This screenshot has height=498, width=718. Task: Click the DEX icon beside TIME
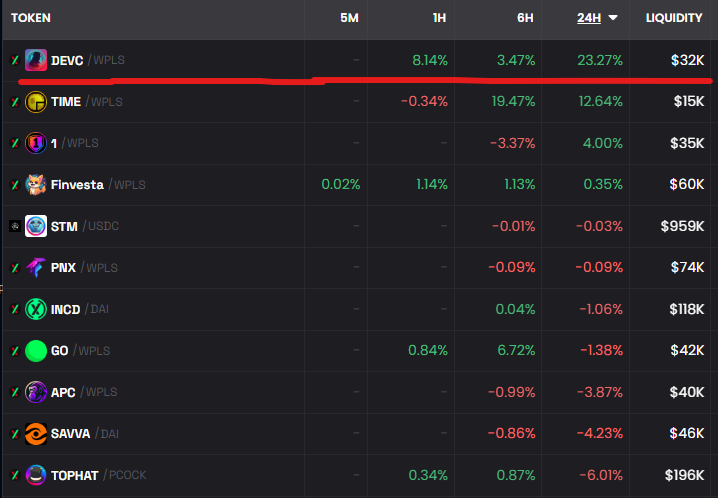[x=15, y=102]
